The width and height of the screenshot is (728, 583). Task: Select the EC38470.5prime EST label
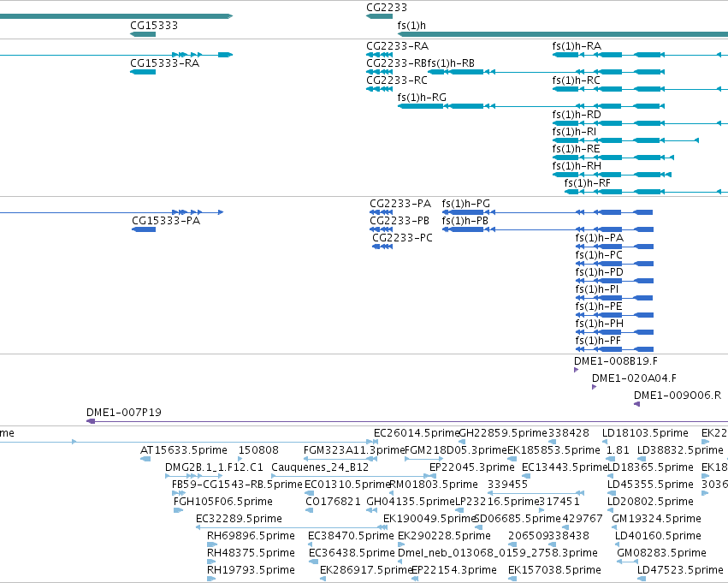(x=351, y=536)
